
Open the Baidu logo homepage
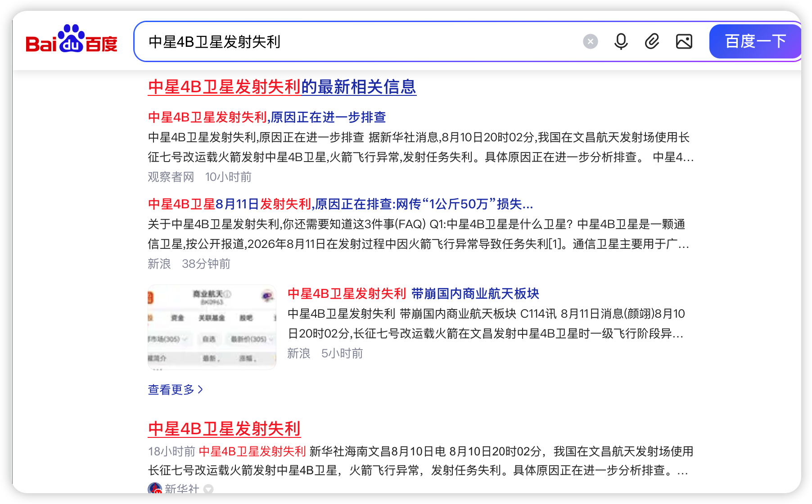(x=72, y=39)
